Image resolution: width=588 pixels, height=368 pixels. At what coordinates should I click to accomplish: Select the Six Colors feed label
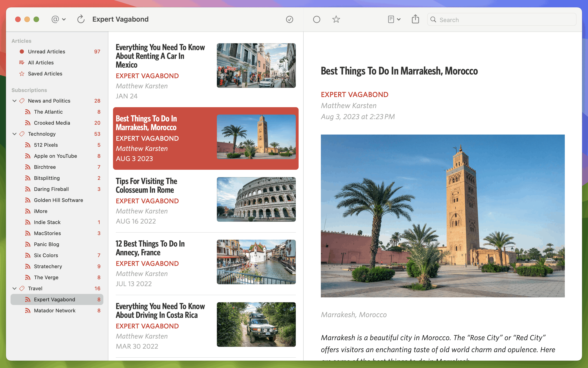pos(46,255)
